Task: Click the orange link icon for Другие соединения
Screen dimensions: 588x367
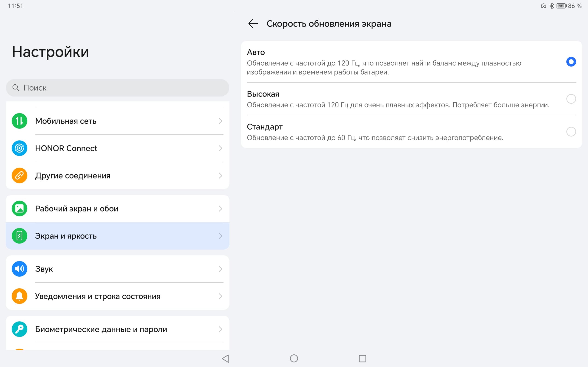Action: (x=20, y=175)
